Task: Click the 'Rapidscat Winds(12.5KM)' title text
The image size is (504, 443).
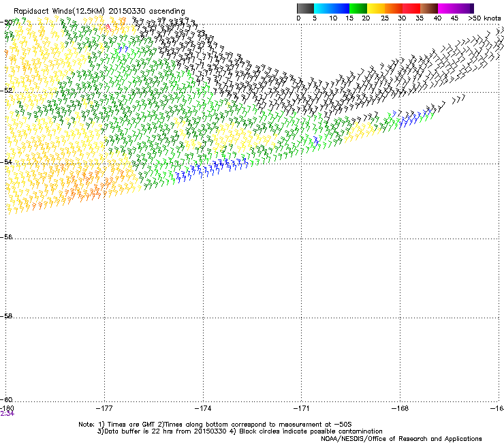Action: [x=59, y=12]
